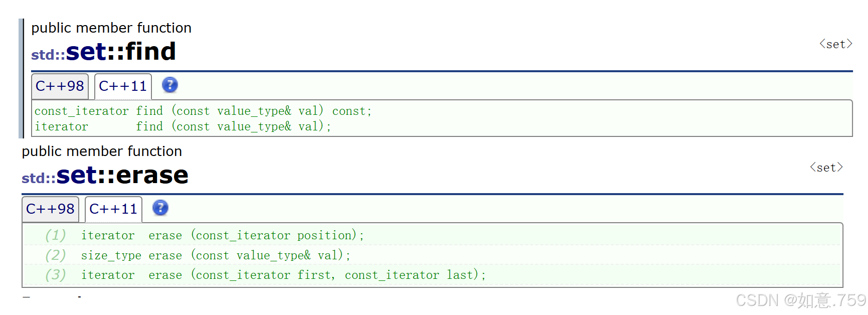Switch to C++98 tab under set::erase
868x315 pixels.
(x=50, y=209)
